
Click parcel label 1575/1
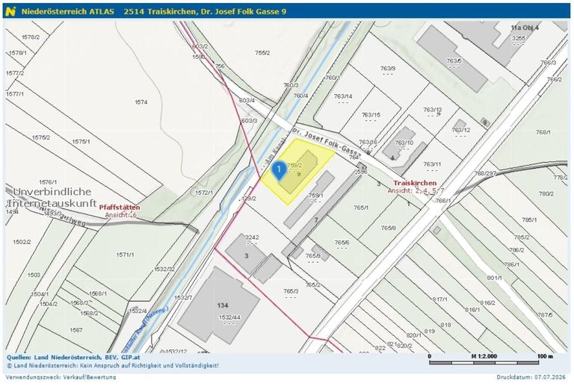click(81, 141)
